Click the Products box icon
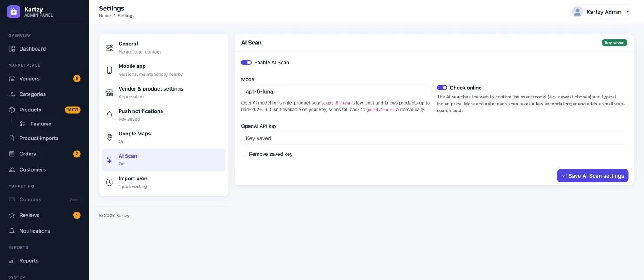Viewport: 644px width, 280px height. coord(12,110)
